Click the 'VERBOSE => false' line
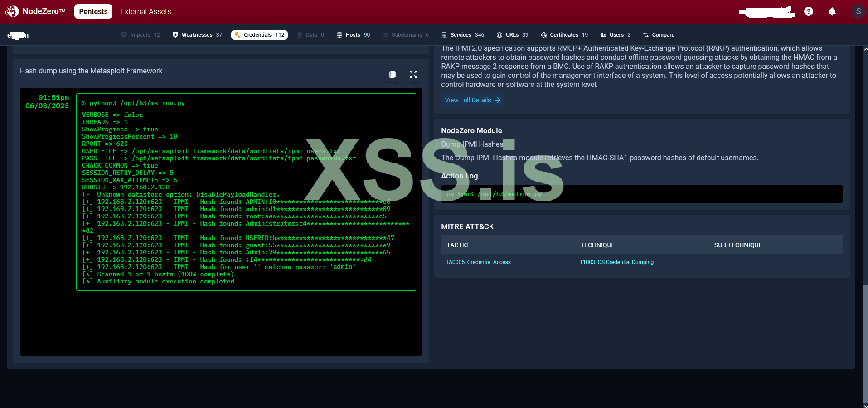 click(112, 115)
